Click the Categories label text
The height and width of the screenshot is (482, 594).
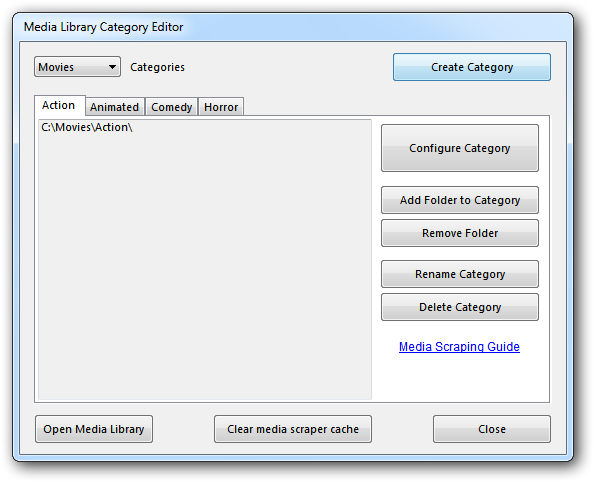pyautogui.click(x=157, y=67)
